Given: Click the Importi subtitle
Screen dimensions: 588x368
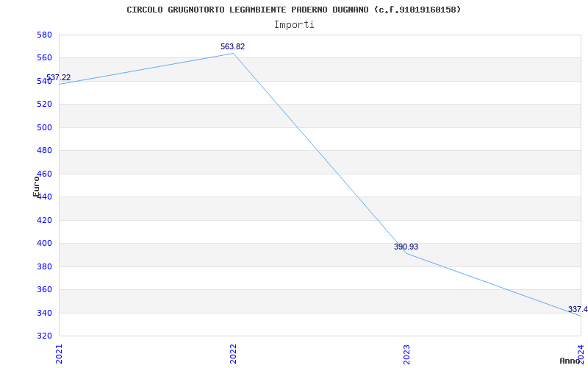Looking at the screenshot, I should coord(293,25).
